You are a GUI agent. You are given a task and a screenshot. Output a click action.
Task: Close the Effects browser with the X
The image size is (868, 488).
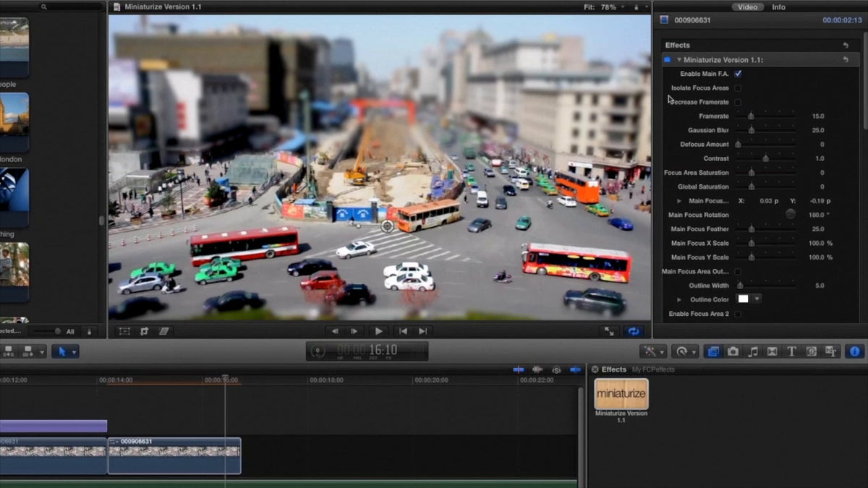(x=595, y=369)
